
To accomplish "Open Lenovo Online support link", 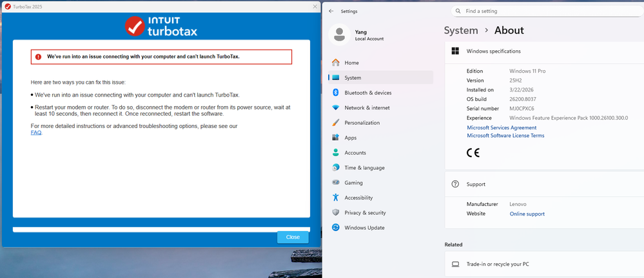I will [x=527, y=214].
